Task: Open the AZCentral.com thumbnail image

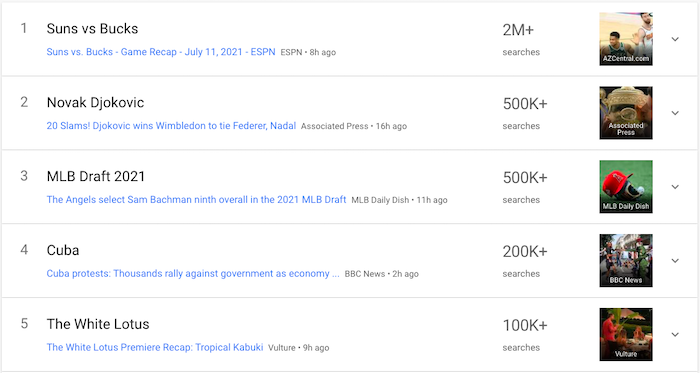Action: click(x=626, y=39)
